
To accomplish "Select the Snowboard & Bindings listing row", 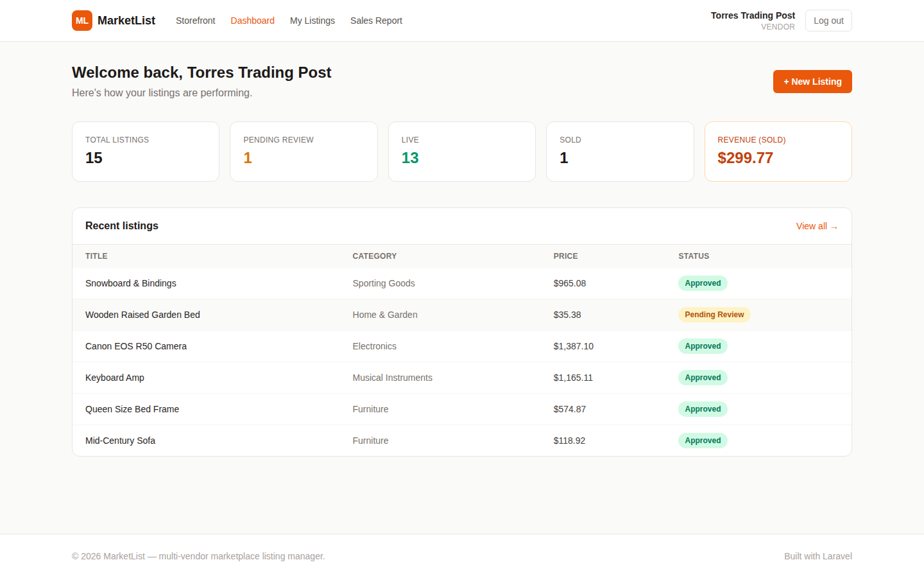I will click(462, 283).
